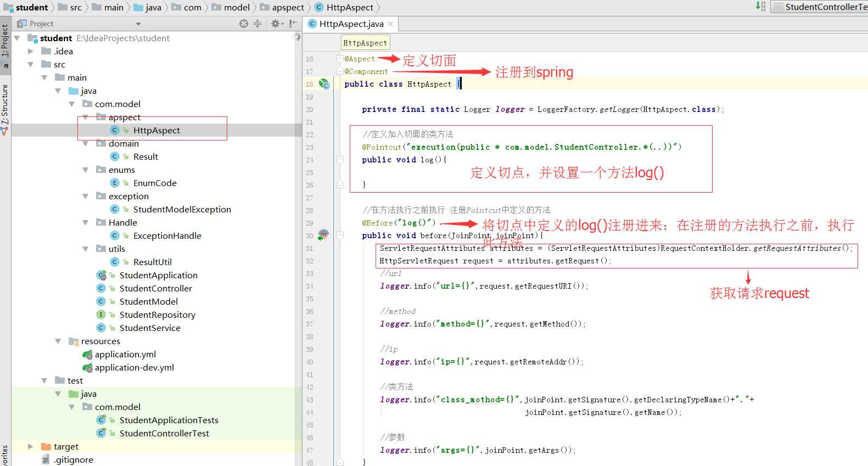This screenshot has height=466, width=868.
Task: Expand the .idea folder
Action: pyautogui.click(x=31, y=51)
